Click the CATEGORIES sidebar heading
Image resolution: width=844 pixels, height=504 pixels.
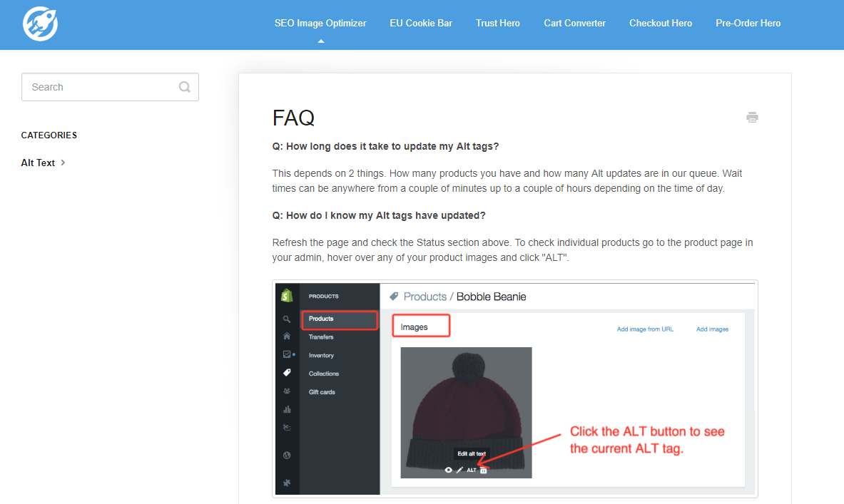(49, 135)
